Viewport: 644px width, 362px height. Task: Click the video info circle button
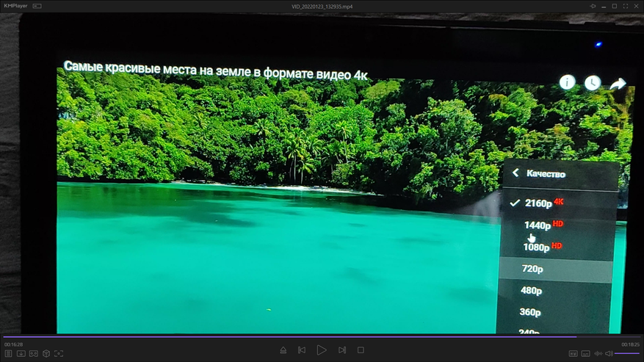pyautogui.click(x=567, y=82)
